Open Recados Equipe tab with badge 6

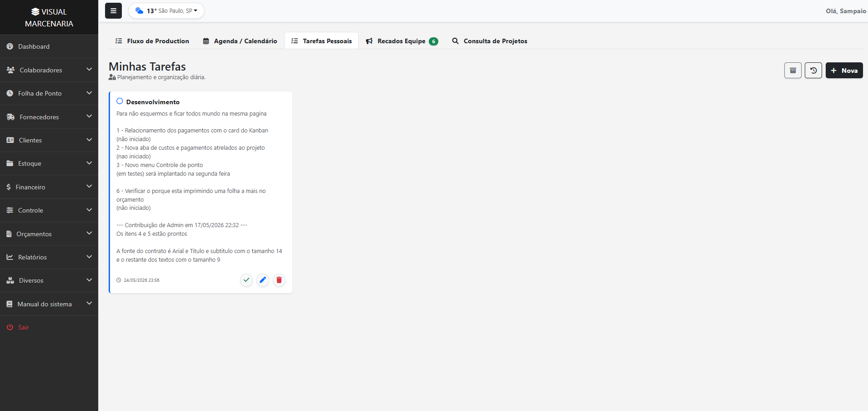(402, 41)
